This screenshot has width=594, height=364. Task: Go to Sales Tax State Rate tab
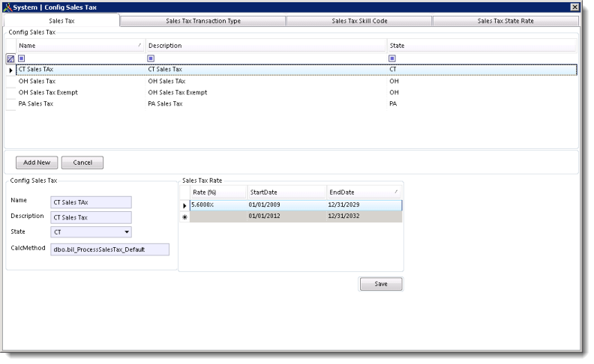pyautogui.click(x=505, y=21)
